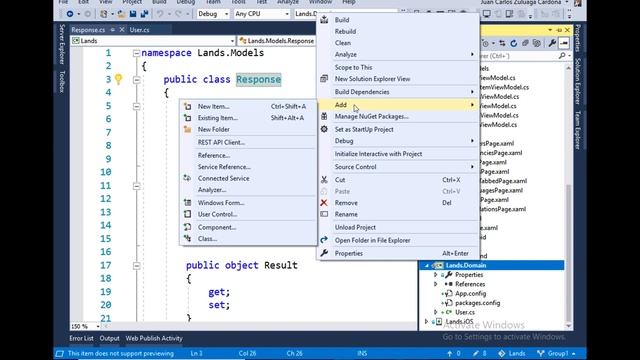Open Web Publish Activity tab
Viewport: 640px width, 360px height.
click(x=154, y=338)
